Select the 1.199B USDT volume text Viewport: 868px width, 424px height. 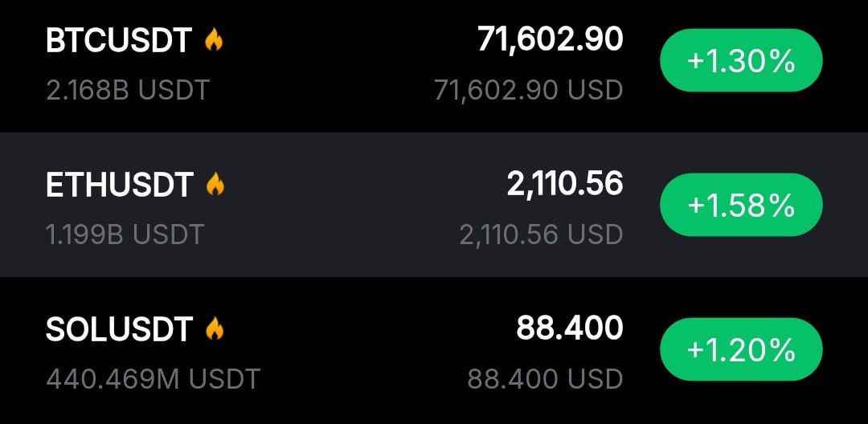tap(125, 234)
